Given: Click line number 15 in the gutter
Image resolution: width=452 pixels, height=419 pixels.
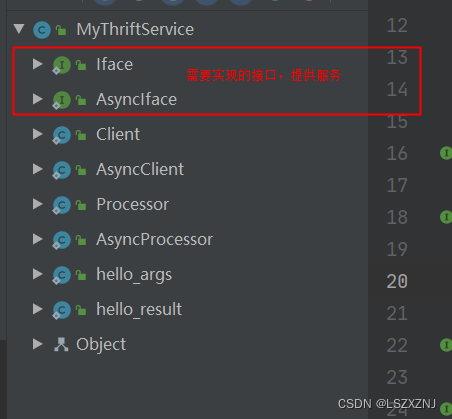Looking at the screenshot, I should click(397, 121).
